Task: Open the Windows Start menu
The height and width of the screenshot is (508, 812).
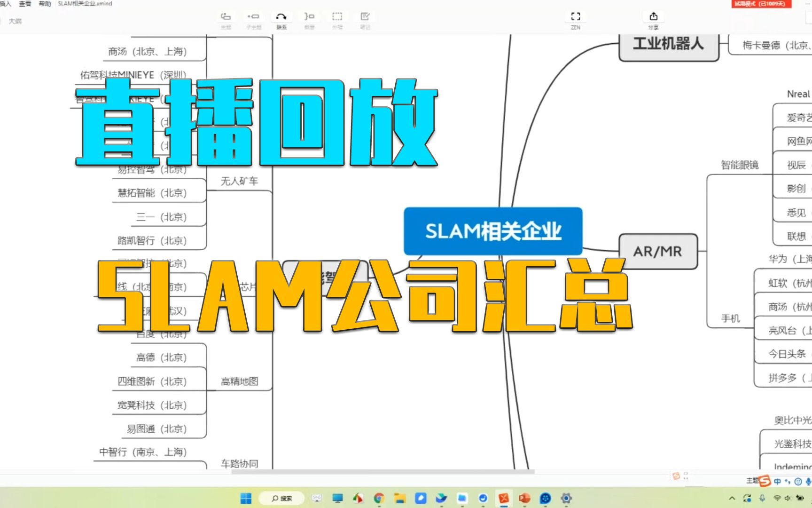Action: pyautogui.click(x=246, y=498)
